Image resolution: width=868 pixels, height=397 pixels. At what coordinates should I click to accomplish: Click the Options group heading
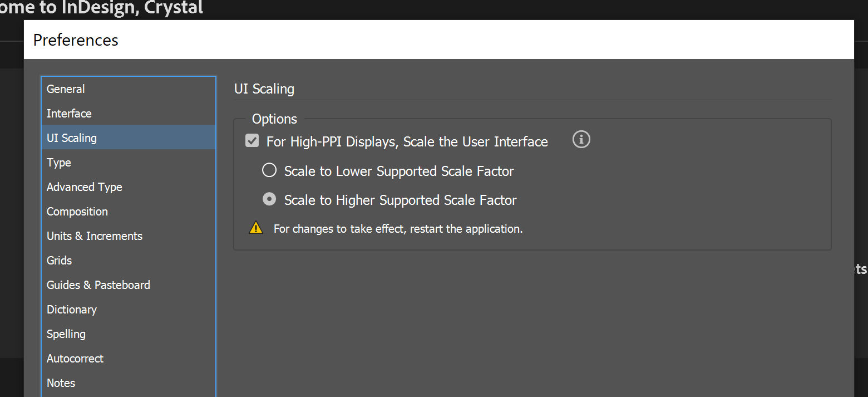(x=274, y=119)
